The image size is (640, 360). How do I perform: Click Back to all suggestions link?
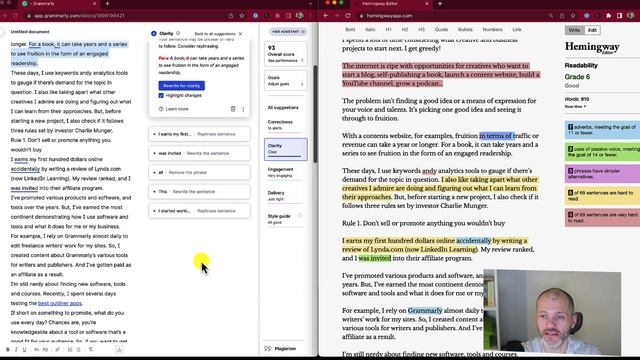click(x=215, y=34)
